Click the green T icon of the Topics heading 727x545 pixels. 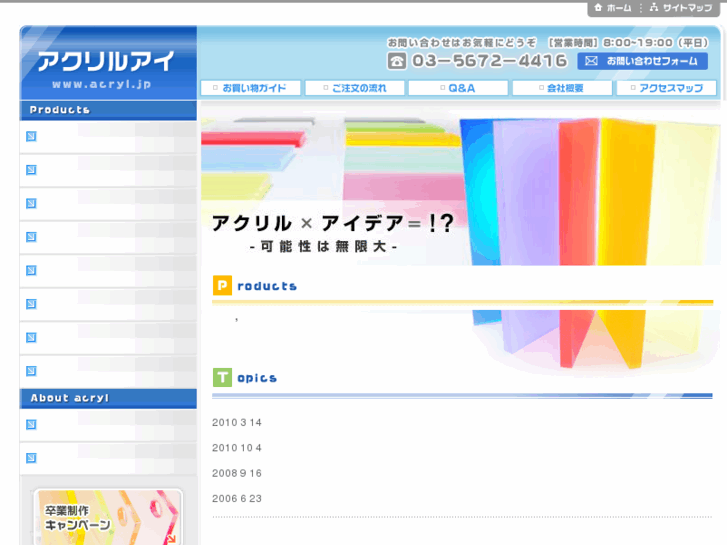(222, 378)
